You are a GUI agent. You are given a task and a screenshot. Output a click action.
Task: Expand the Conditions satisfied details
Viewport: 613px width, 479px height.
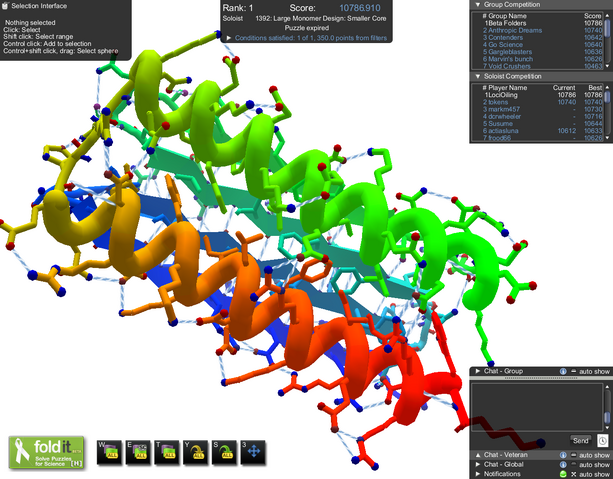pyautogui.click(x=229, y=38)
